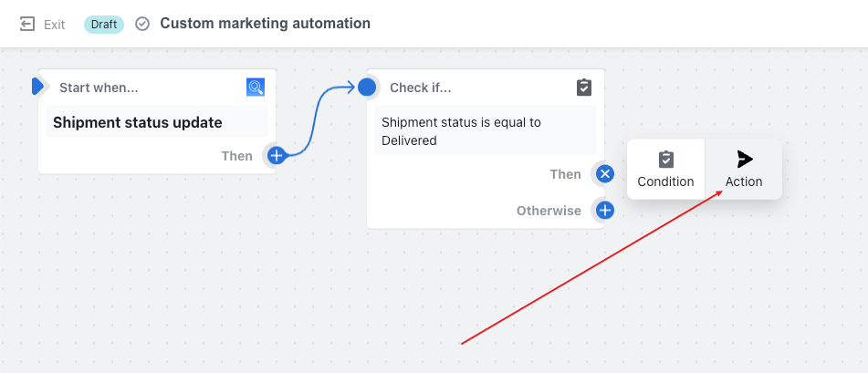Click the Check if... header label
This screenshot has height=373, width=868.
coord(421,88)
